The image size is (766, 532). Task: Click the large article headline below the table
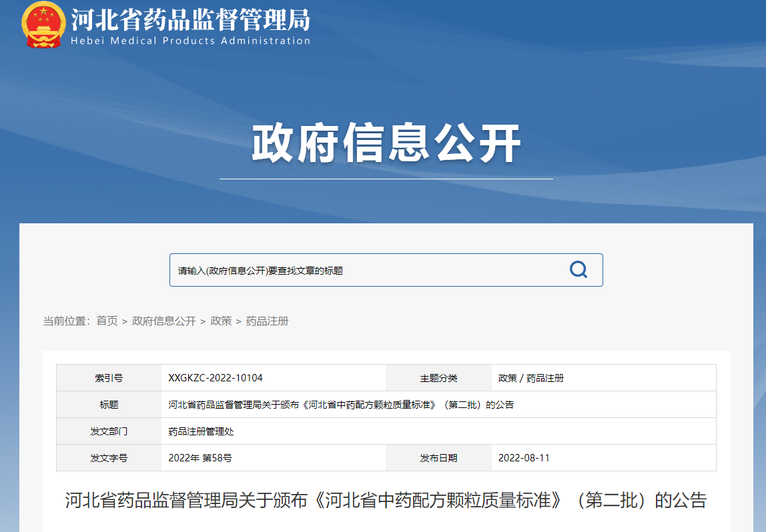[x=386, y=501]
